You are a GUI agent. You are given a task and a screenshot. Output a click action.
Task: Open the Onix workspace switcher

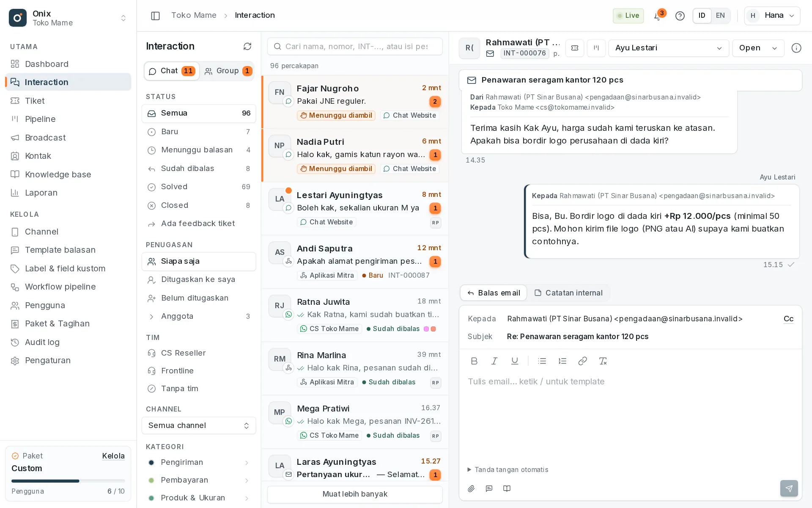click(x=68, y=18)
